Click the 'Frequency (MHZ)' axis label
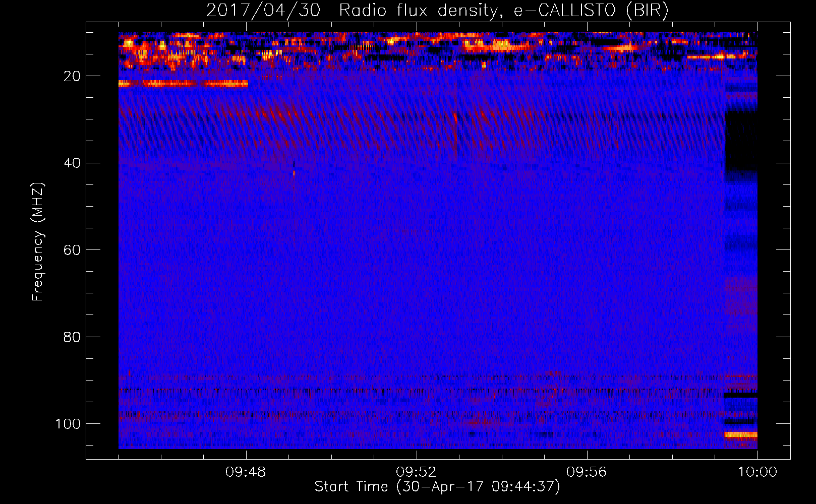 38,241
